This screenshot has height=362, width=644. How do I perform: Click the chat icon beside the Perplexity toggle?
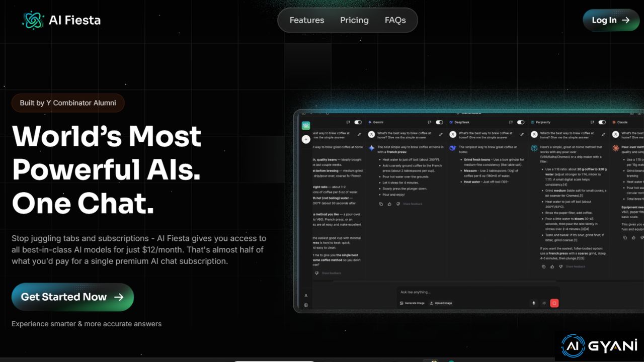pos(592,122)
